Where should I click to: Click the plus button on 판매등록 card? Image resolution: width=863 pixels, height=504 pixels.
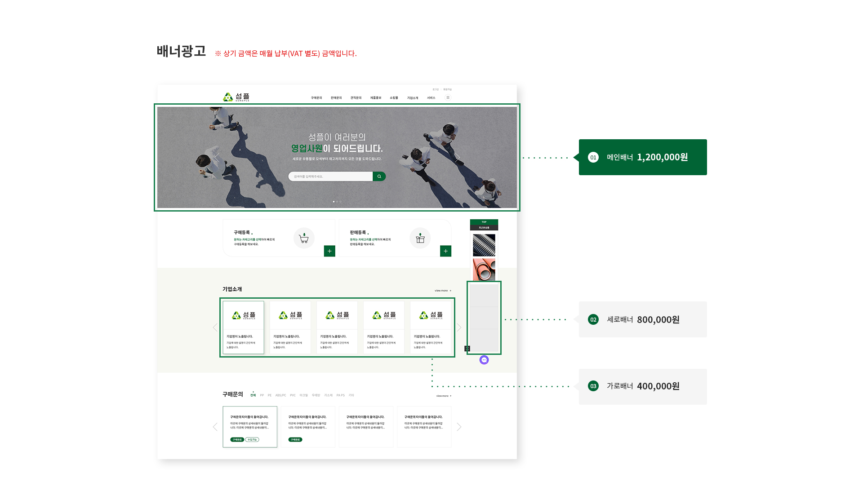coord(445,251)
